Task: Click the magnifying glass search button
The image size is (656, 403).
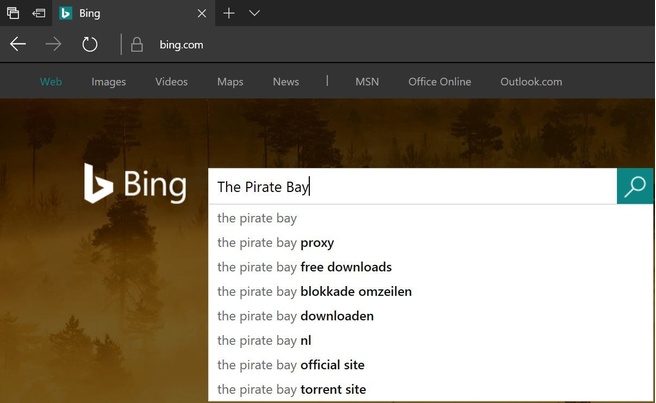Action: click(x=635, y=186)
